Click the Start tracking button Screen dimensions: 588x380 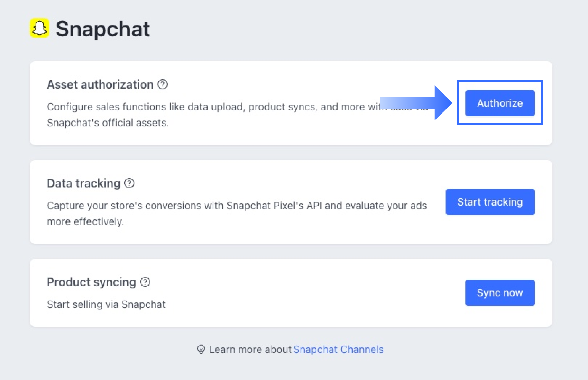[490, 202]
